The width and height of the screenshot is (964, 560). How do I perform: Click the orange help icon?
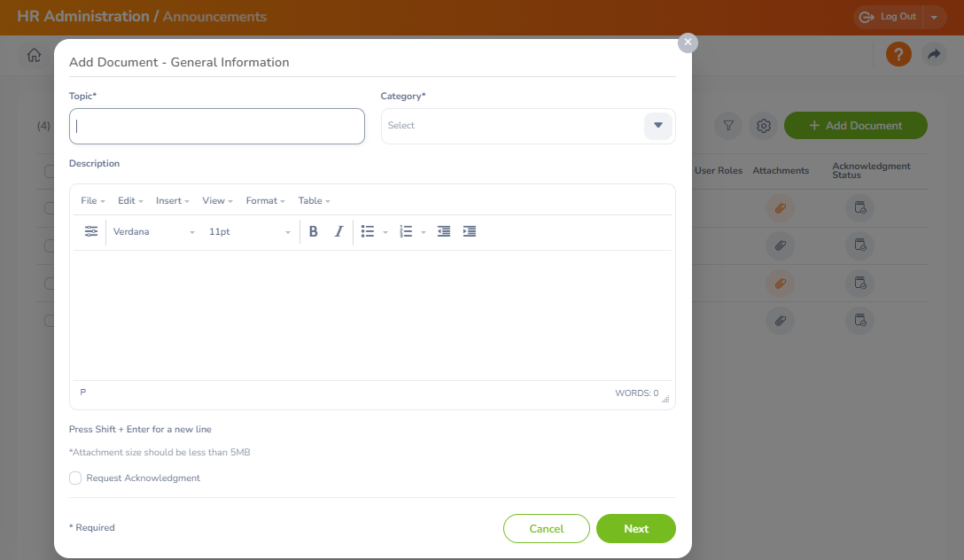point(898,54)
